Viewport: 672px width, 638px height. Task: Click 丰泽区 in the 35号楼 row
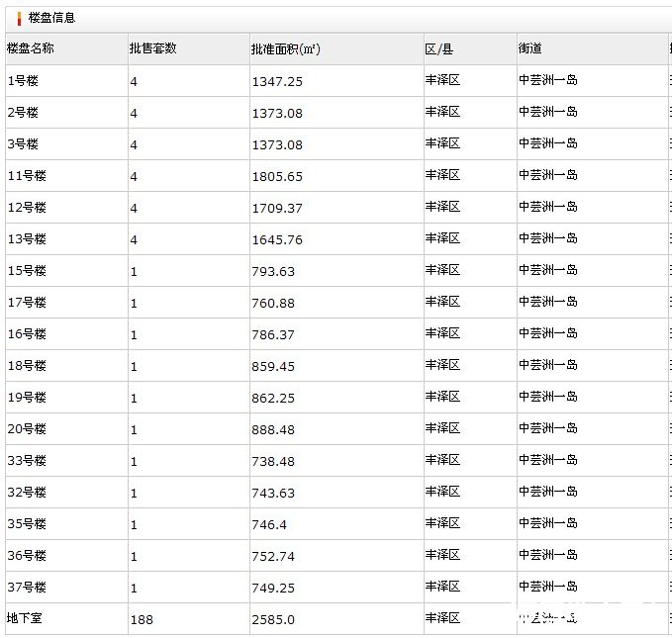(x=442, y=523)
